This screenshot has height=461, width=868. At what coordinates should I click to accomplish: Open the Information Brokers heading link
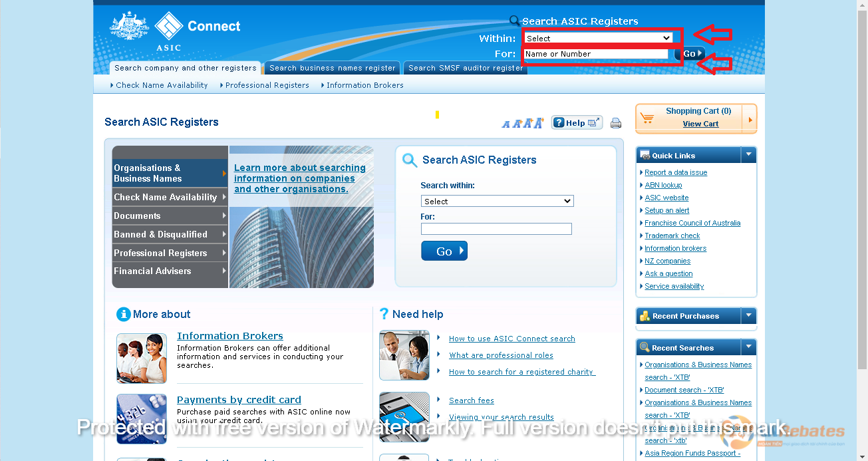click(x=230, y=336)
